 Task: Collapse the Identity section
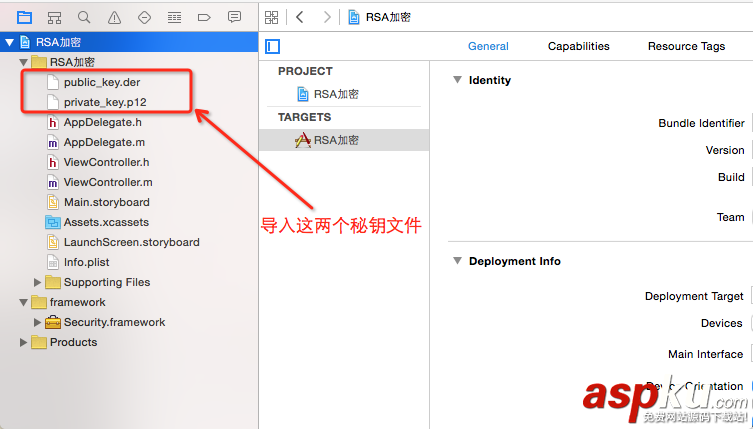click(x=457, y=80)
